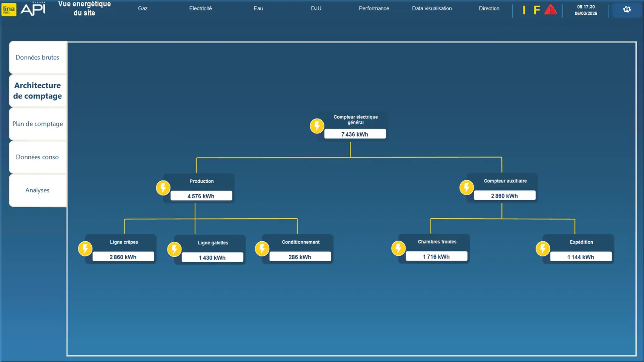Click the lightning icon beside Compteur électrique général
Screen dimensions: 644x362
(317, 126)
